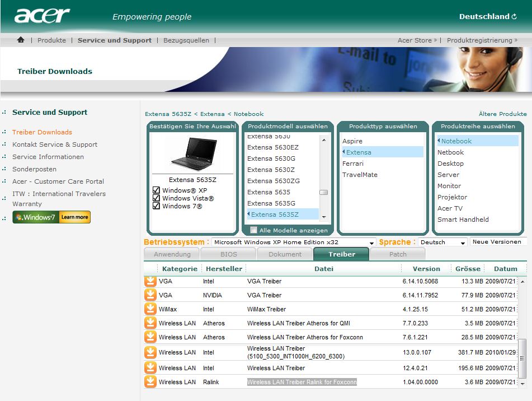Click highlighted Wireless LAN Treiber Ralink for Foxconn
This screenshot has width=532, height=401.
(302, 382)
